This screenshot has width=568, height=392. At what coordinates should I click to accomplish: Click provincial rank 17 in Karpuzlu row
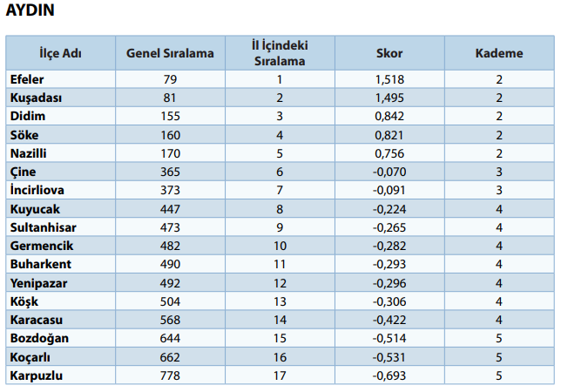pos(280,375)
